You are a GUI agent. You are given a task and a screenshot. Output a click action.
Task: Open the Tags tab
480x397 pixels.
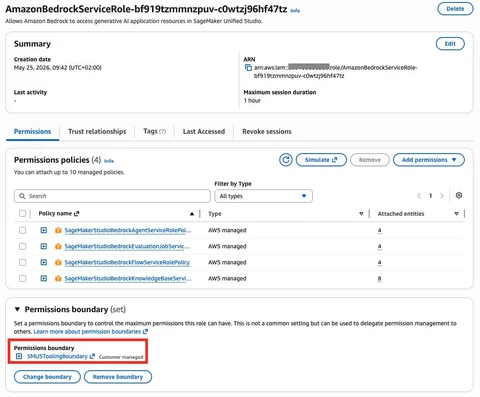154,131
